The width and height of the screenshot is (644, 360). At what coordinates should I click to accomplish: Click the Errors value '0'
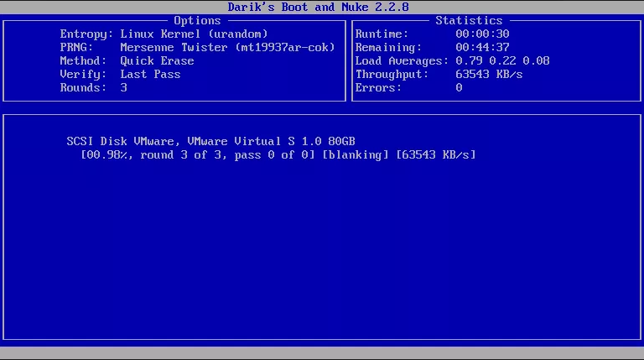coord(459,88)
